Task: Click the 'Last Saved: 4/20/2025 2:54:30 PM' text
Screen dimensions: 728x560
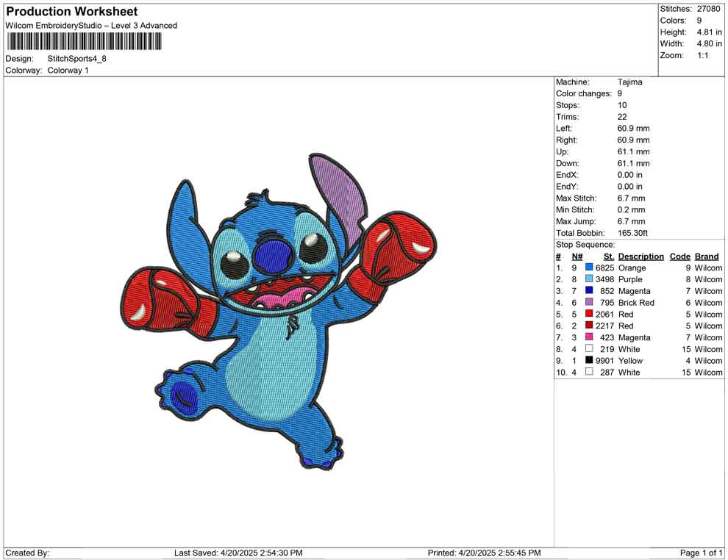Action: pyautogui.click(x=238, y=553)
